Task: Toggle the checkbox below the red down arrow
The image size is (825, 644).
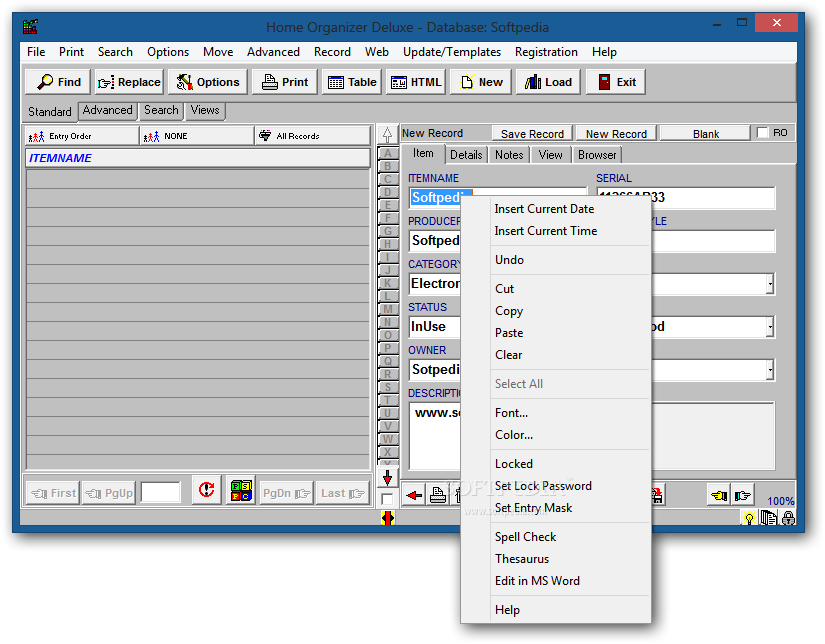Action: pos(387,499)
